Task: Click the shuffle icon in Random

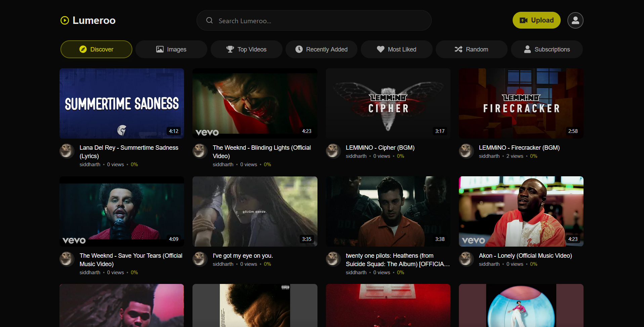Action: (459, 49)
